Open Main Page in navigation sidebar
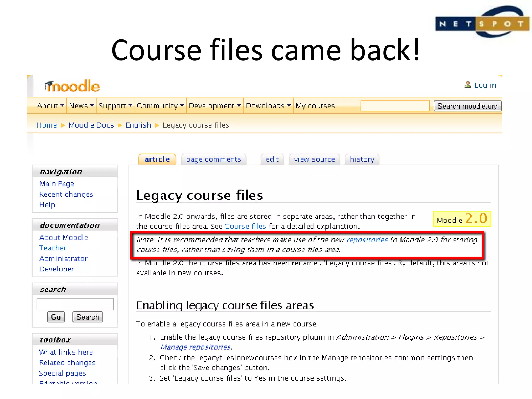This screenshot has width=532, height=399. (57, 184)
